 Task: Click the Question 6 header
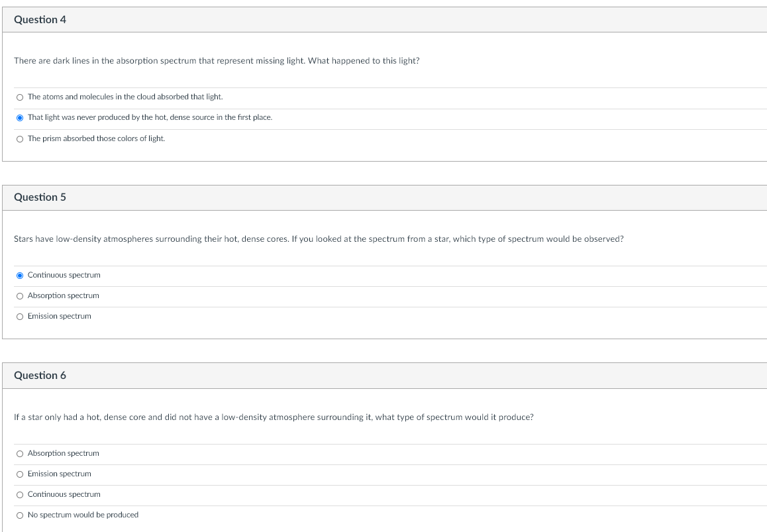[x=40, y=376]
